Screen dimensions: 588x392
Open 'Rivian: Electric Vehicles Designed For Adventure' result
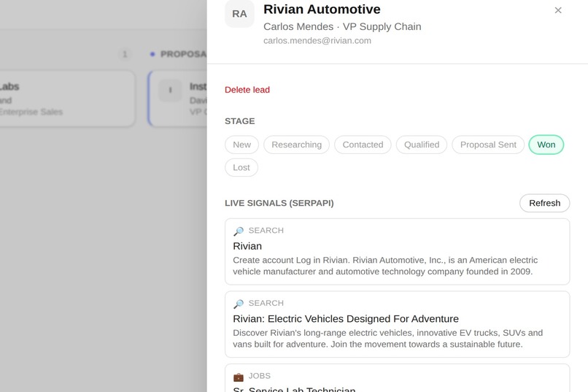pos(397,325)
